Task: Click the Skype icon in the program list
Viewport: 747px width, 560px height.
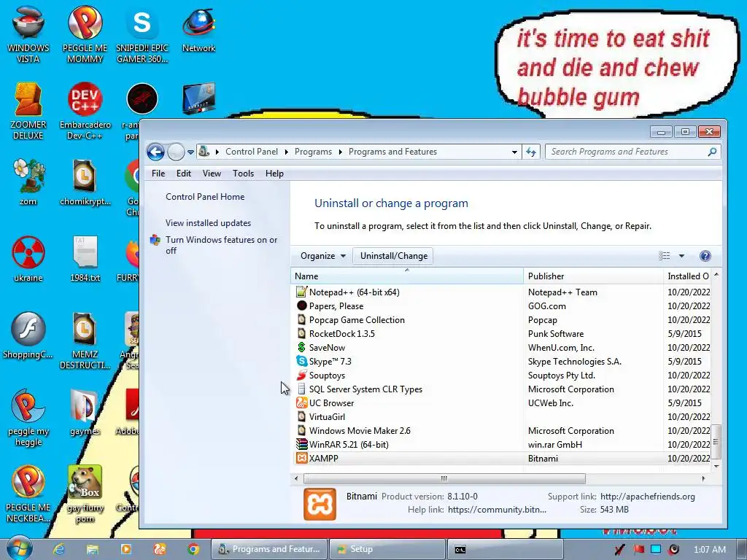Action: (x=301, y=361)
